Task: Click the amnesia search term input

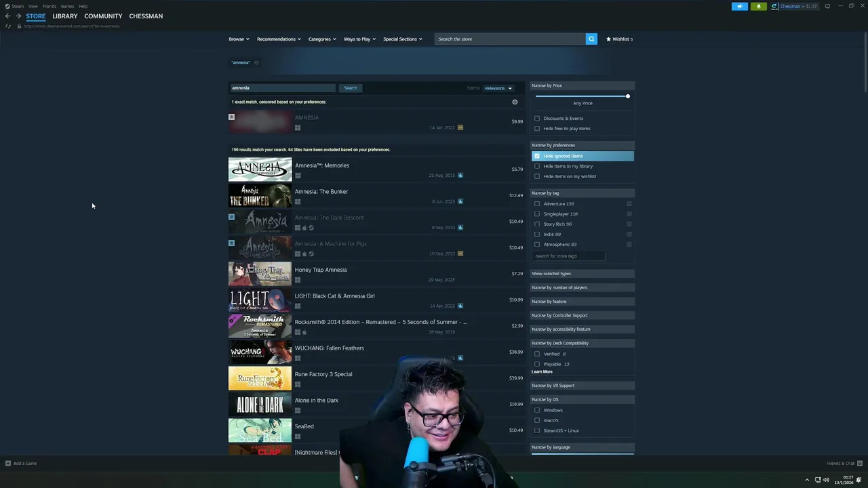Action: 283,88
